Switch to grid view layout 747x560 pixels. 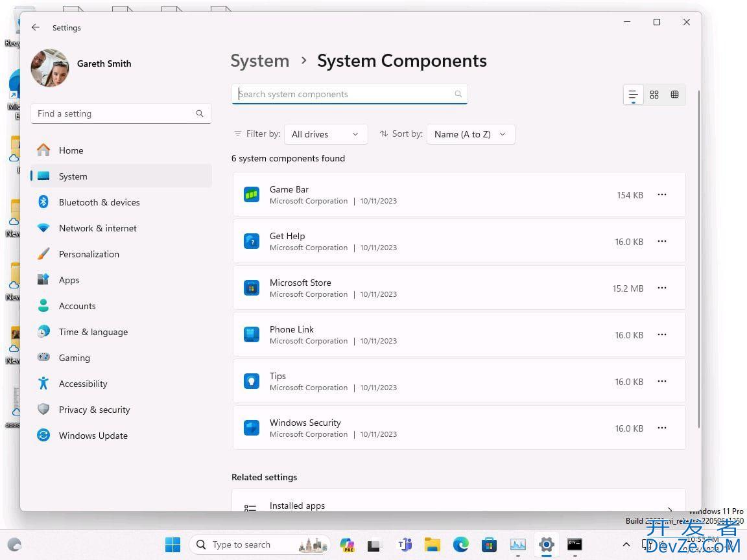pos(654,95)
